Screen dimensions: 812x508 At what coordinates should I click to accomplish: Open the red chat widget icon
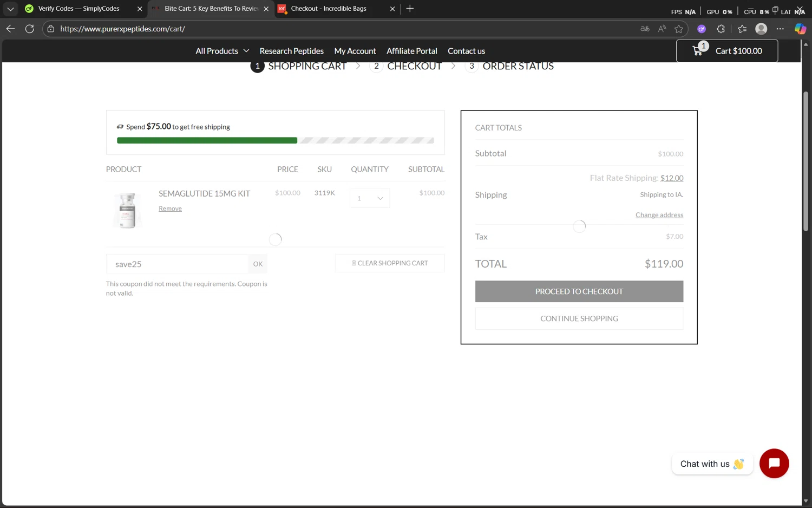774,464
